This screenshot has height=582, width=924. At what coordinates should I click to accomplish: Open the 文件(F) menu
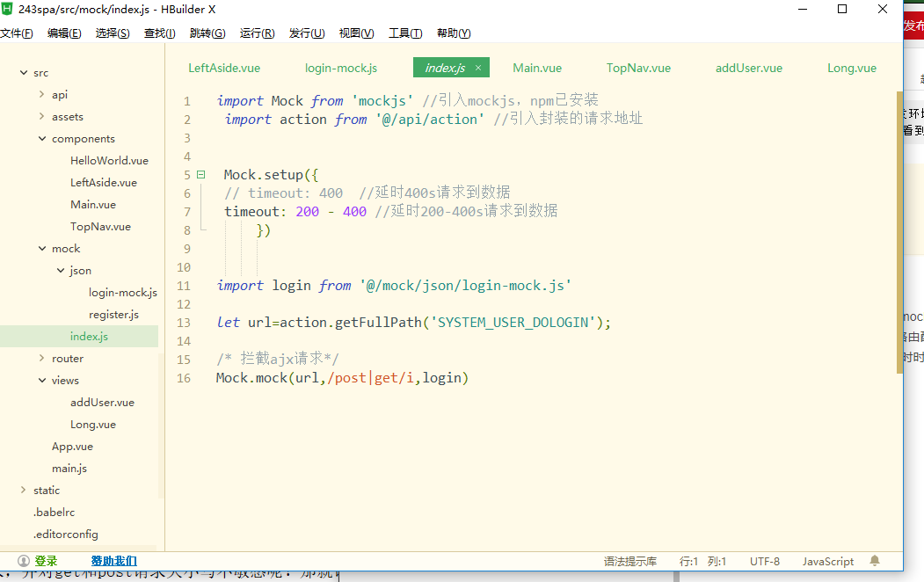click(17, 33)
